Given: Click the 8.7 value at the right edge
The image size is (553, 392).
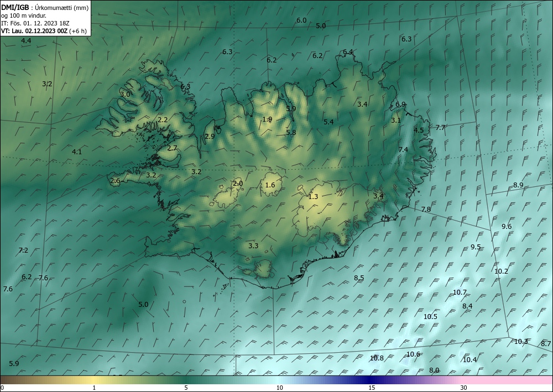Looking at the screenshot, I should 546,344.
